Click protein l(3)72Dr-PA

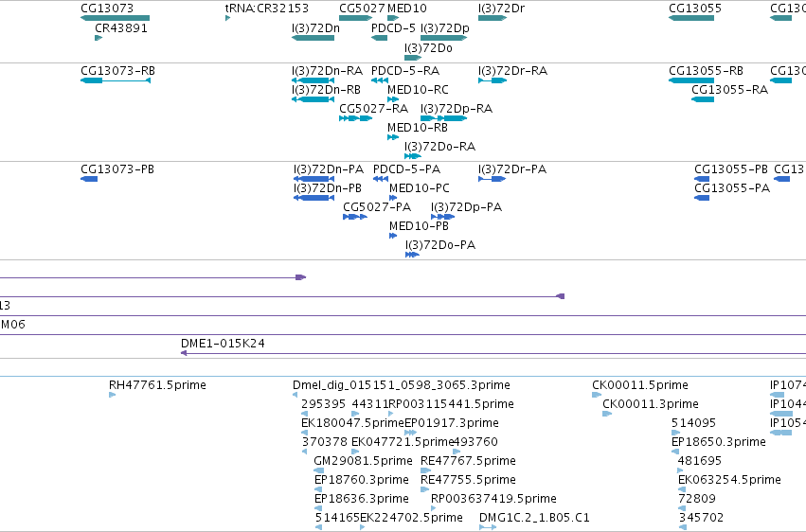pos(492,179)
